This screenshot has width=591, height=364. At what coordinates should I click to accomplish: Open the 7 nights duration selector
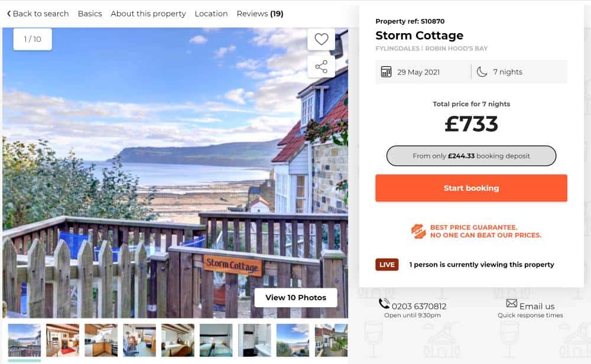[x=519, y=71]
